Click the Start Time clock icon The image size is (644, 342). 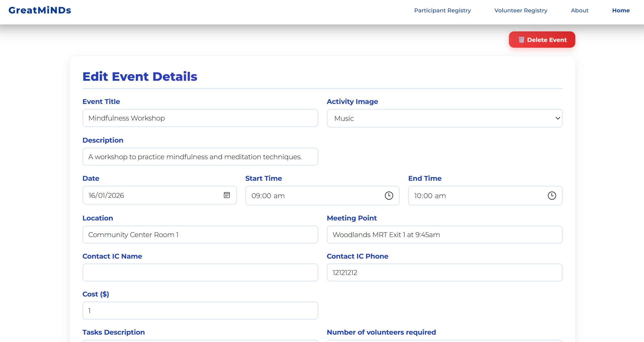click(389, 195)
